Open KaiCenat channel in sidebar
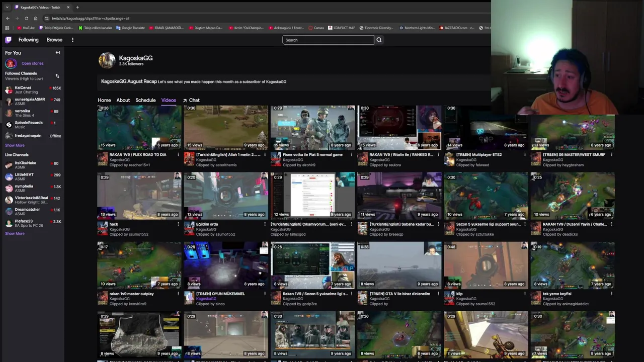Viewport: 644px width, 362px height. tap(33, 90)
